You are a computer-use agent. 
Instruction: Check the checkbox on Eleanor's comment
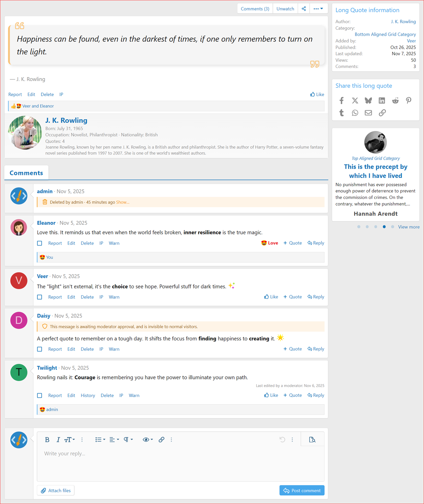(39, 243)
